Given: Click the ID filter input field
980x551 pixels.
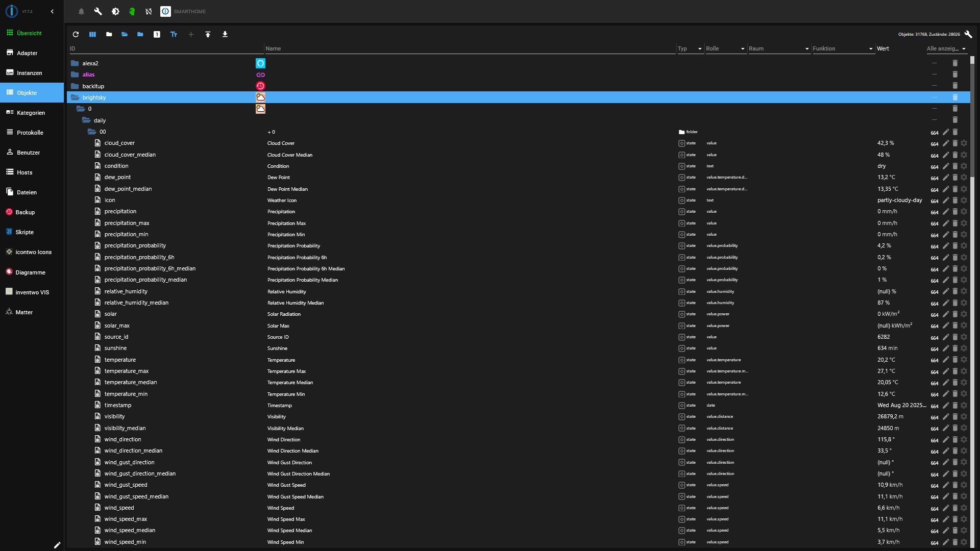Looking at the screenshot, I should tap(166, 48).
